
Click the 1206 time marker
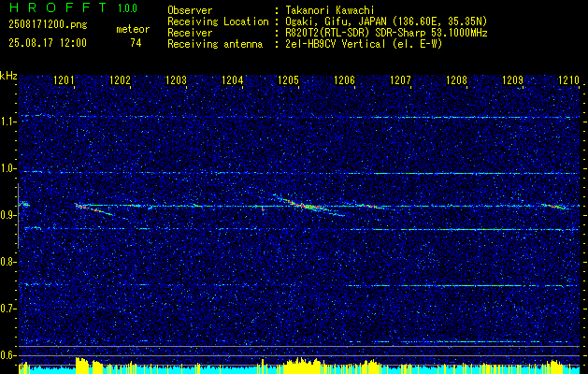[344, 79]
